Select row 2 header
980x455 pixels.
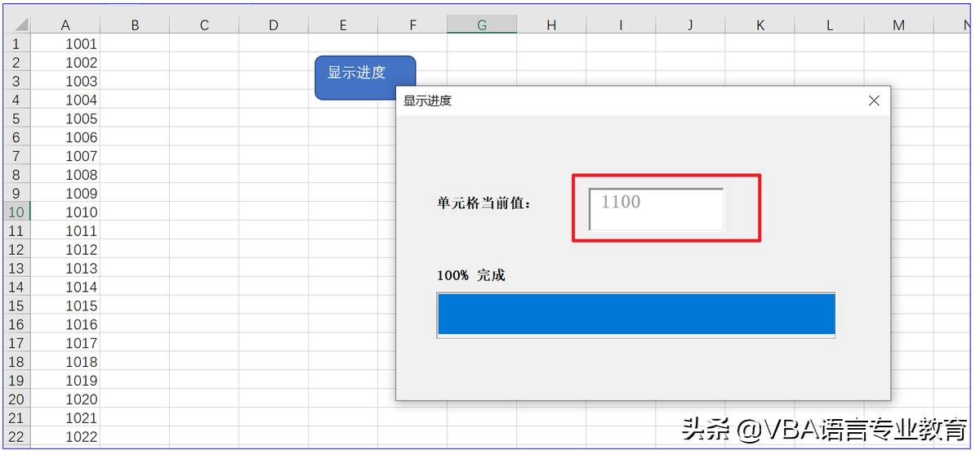click(x=17, y=62)
